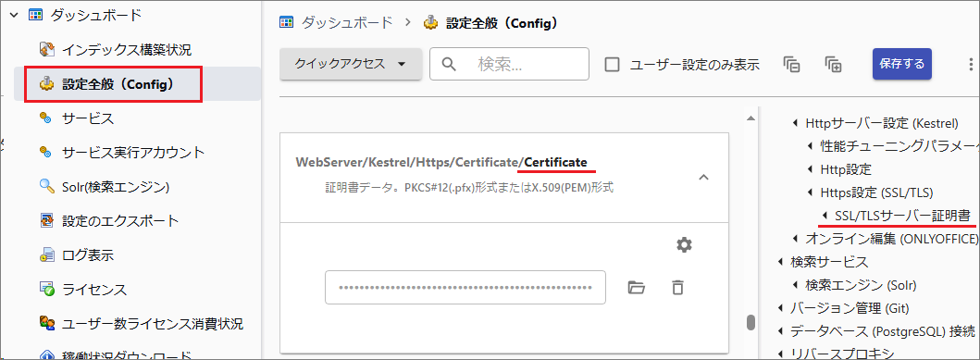Toggle arrow beside バージョン管理 (Git)
980x360 pixels.
[x=780, y=308]
